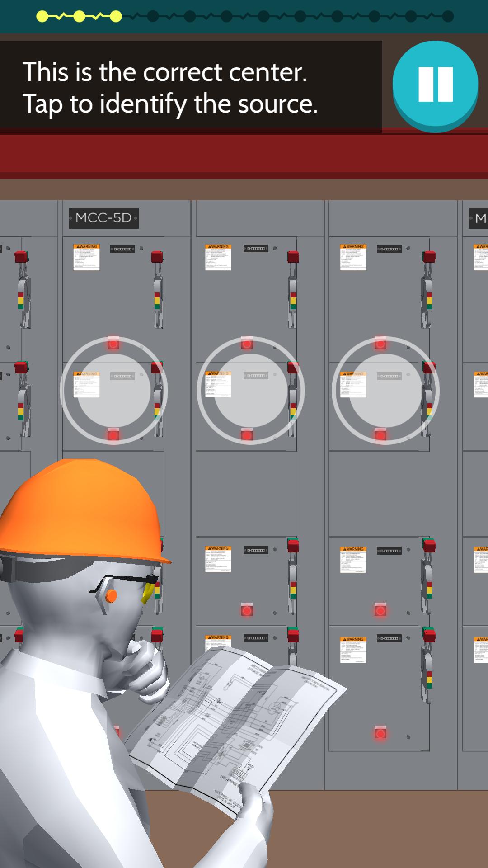This screenshot has height=868, width=488.
Task: Tap the top warning label in right column
Action: pos(353,257)
